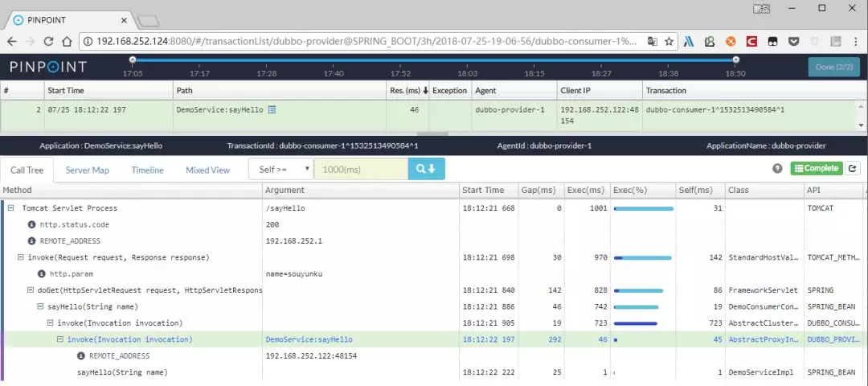
Task: Click the browser back arrow
Action: tap(11, 42)
